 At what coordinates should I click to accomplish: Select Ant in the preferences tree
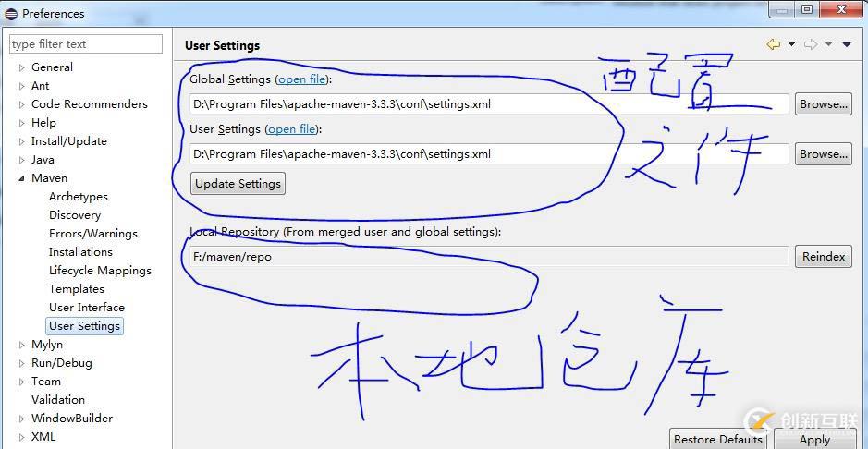40,86
